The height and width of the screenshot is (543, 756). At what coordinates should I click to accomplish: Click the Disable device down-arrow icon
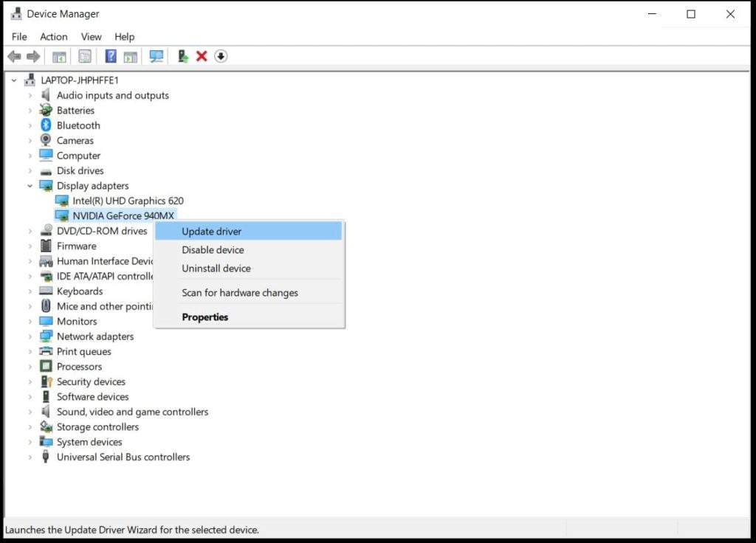221,56
